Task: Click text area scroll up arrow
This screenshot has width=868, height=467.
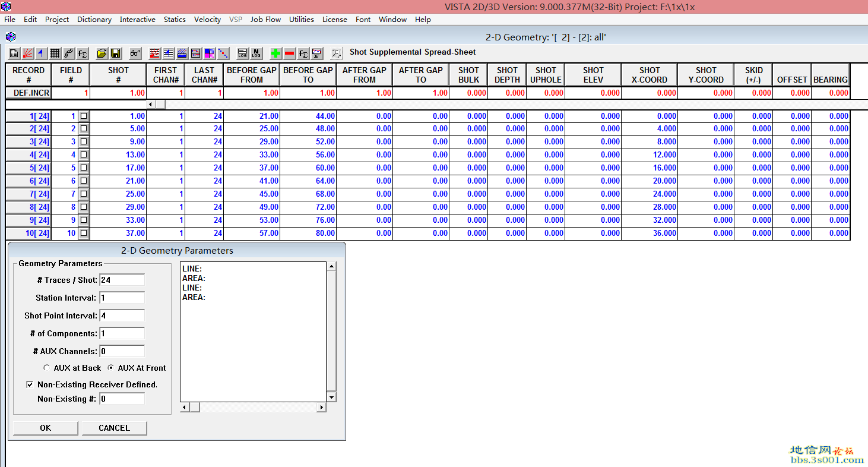Action: 332,267
